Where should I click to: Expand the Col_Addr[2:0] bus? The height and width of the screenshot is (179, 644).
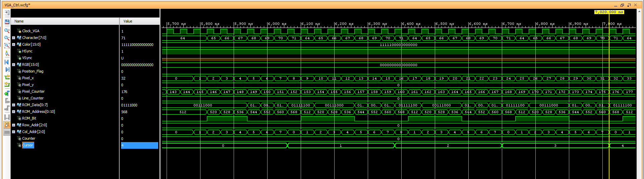(13, 132)
